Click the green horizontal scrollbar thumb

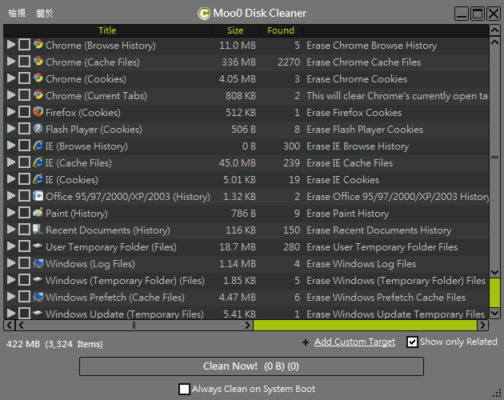pos(365,325)
